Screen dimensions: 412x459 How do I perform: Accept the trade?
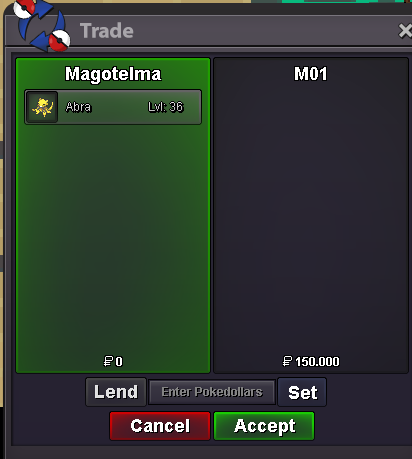pos(264,426)
